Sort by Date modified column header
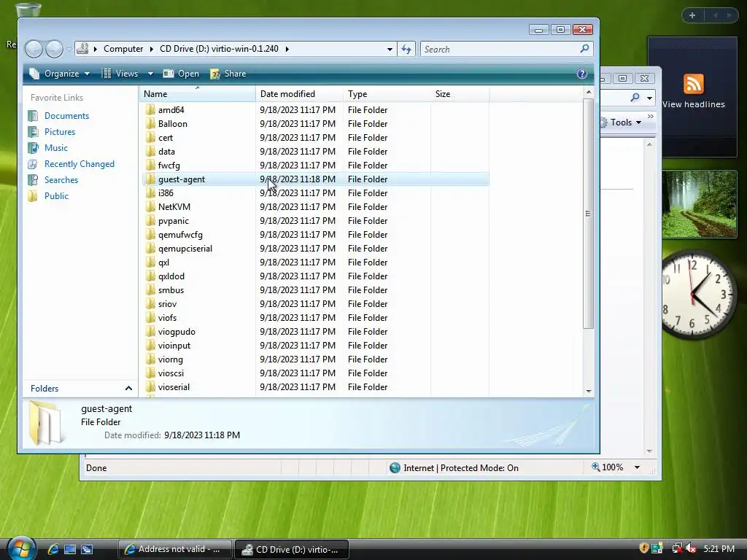The width and height of the screenshot is (747, 560). point(299,94)
